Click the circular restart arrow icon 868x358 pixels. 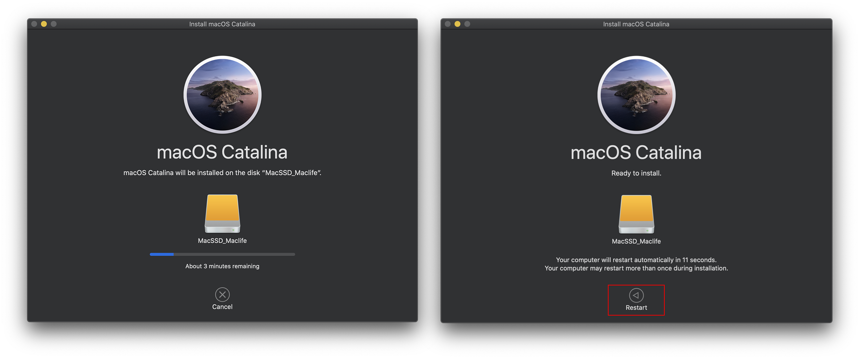[x=636, y=295]
